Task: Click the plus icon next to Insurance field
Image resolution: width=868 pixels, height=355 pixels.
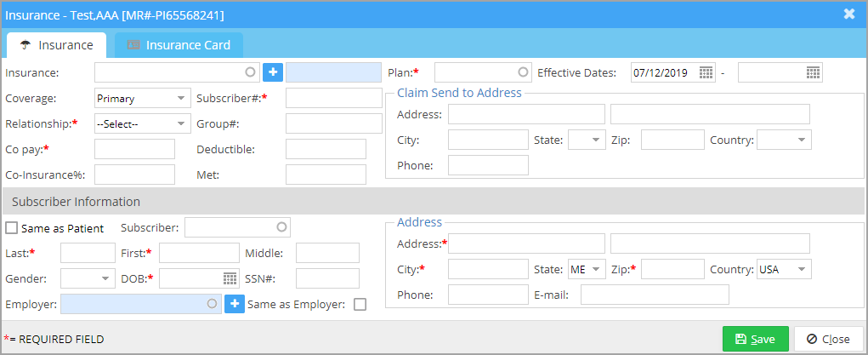Action: 272,72
